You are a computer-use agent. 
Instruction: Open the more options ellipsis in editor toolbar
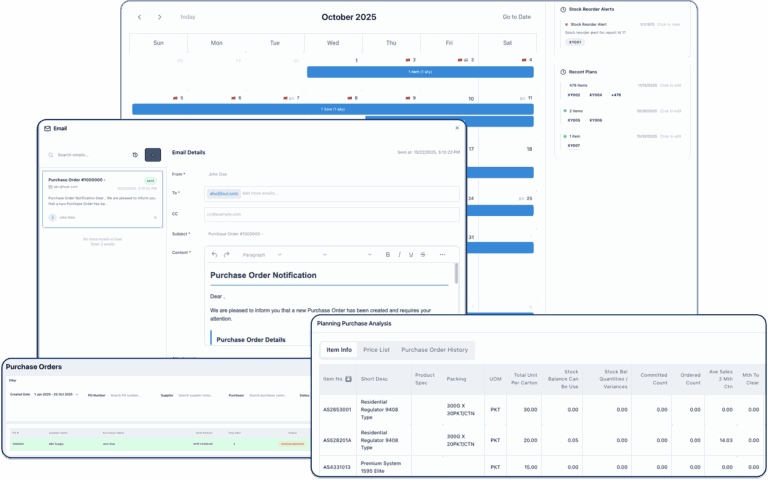[x=442, y=254]
